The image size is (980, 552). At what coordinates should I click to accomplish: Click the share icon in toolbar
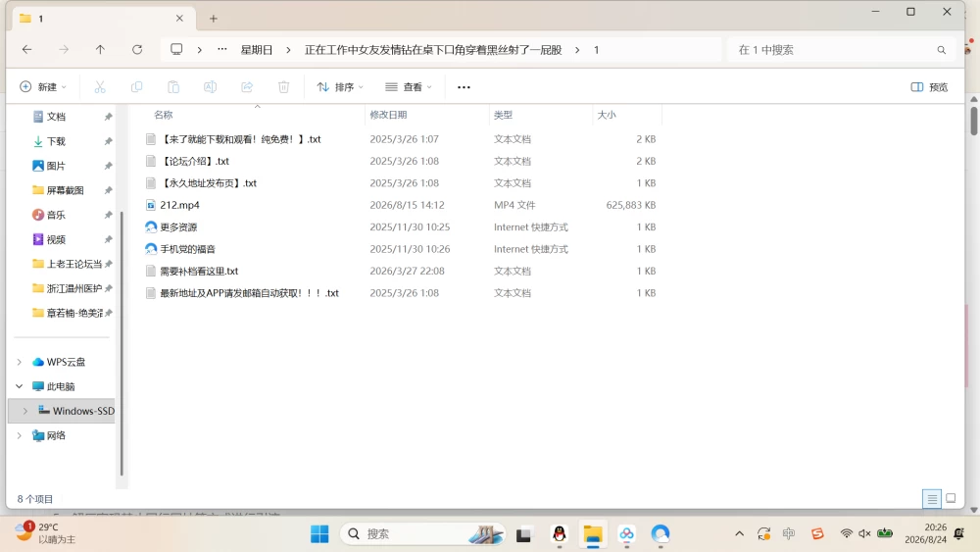tap(247, 87)
